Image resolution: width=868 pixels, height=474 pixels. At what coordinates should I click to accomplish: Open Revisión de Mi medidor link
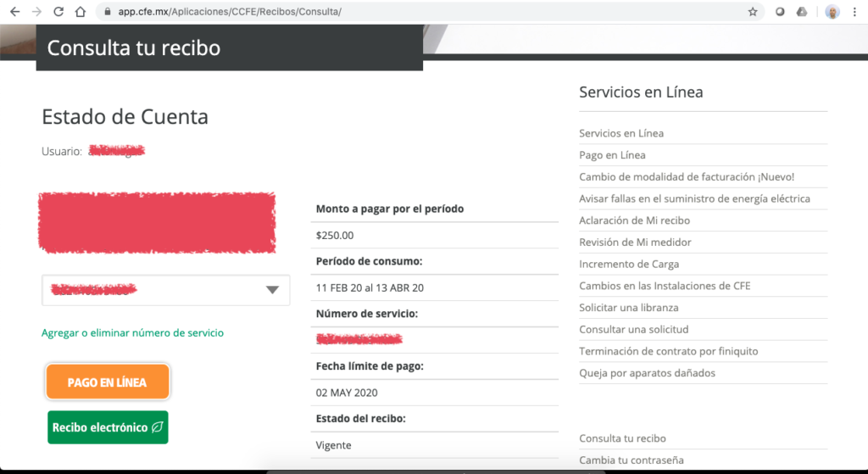point(635,242)
